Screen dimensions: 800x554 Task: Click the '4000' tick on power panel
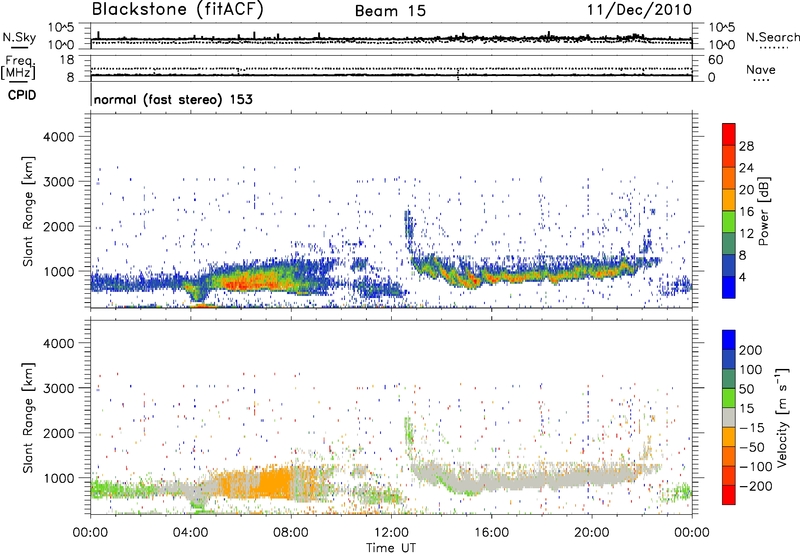tap(59, 137)
